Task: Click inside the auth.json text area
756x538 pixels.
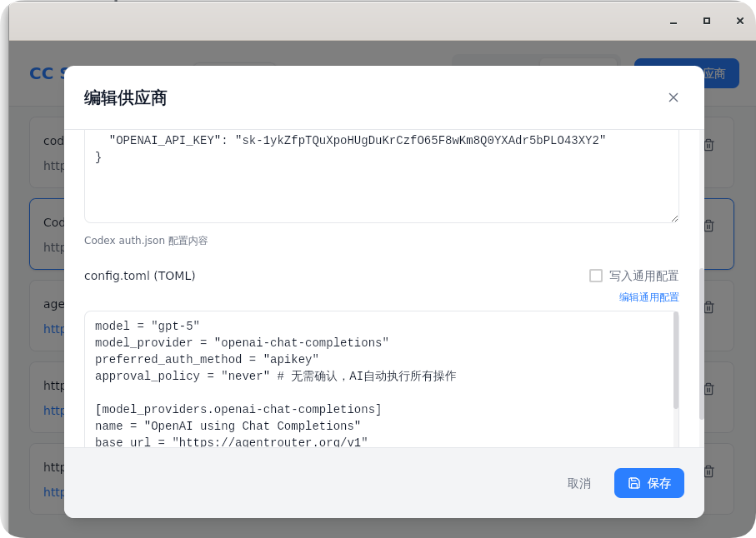Action: tap(382, 177)
